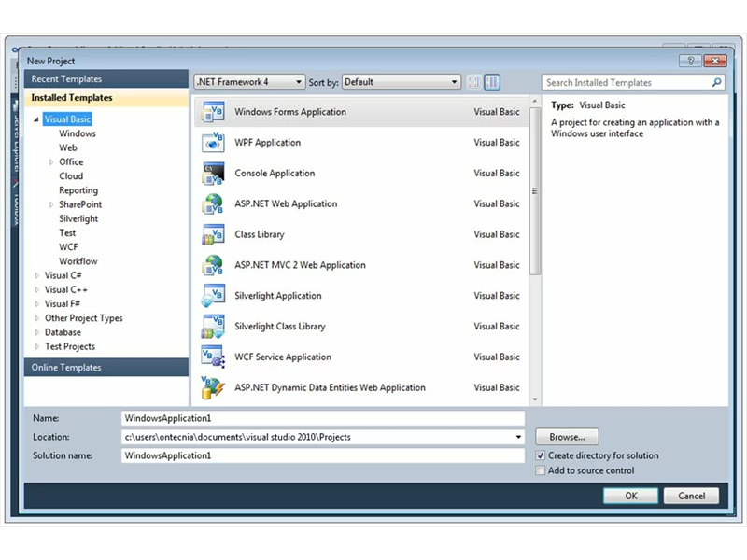Select the Workflow category
Screen dimensions: 747x560
(x=78, y=261)
